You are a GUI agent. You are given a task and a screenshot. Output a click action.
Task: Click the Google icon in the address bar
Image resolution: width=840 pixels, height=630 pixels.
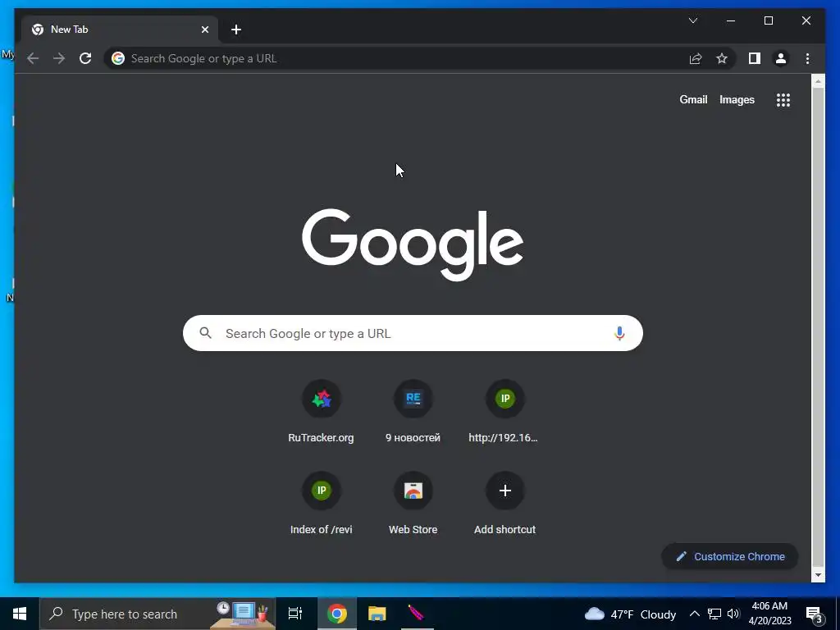118,58
